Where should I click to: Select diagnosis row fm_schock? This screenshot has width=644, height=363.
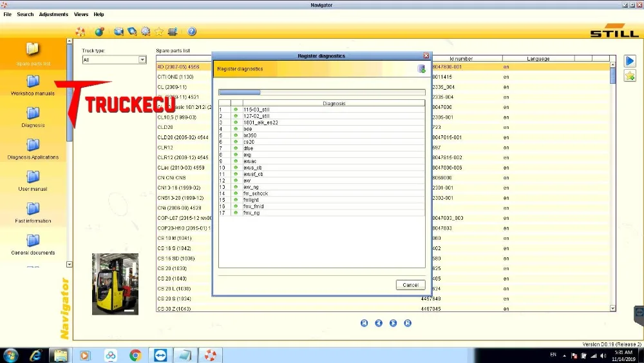point(321,193)
